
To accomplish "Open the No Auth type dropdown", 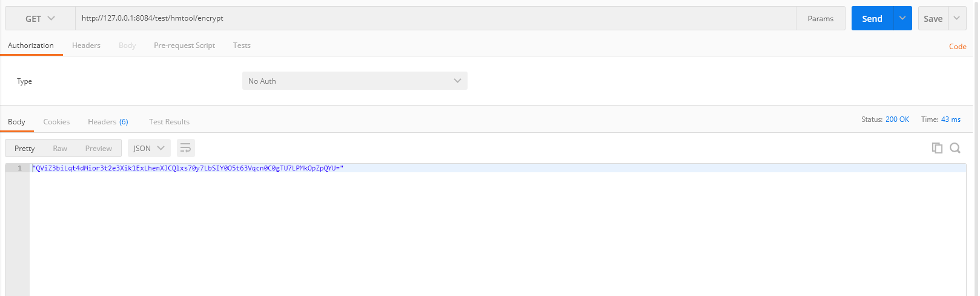I will (x=354, y=81).
